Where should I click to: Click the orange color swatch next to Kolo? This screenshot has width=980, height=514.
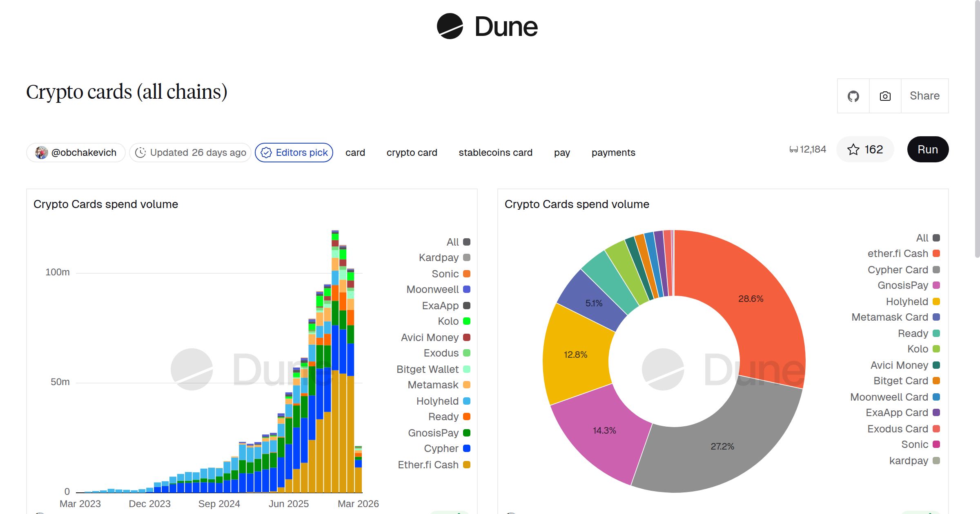click(466, 321)
